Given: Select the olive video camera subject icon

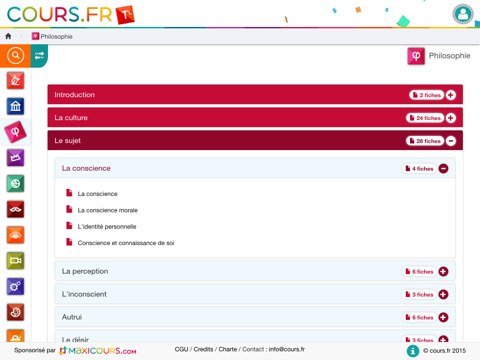Looking at the screenshot, I should tap(15, 261).
